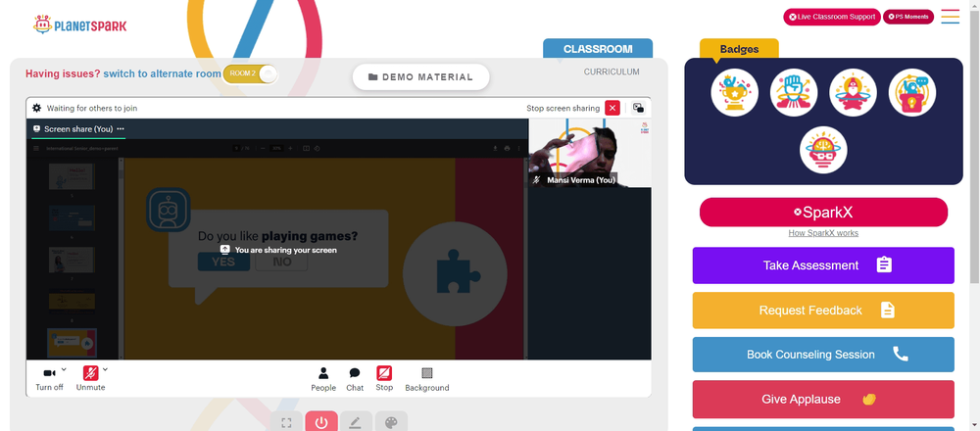Open the pencil annotate tool
Screen dimensions: 980x431
click(356, 423)
